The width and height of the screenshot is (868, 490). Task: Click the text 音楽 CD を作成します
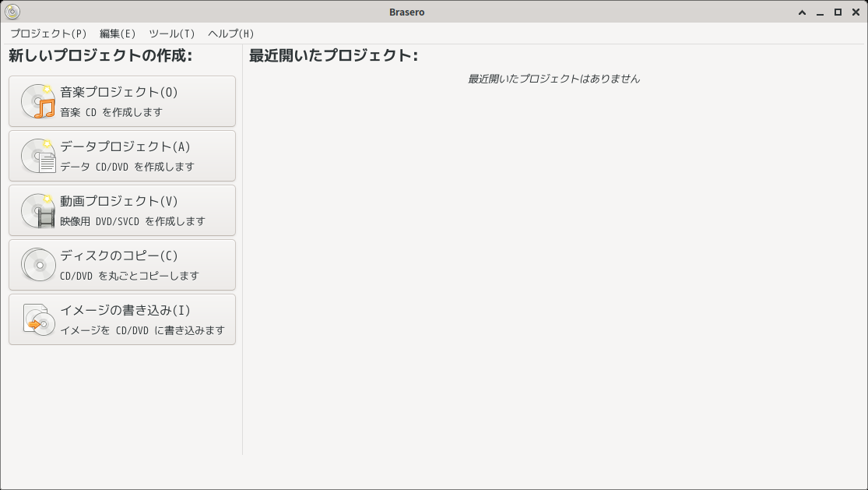[111, 112]
